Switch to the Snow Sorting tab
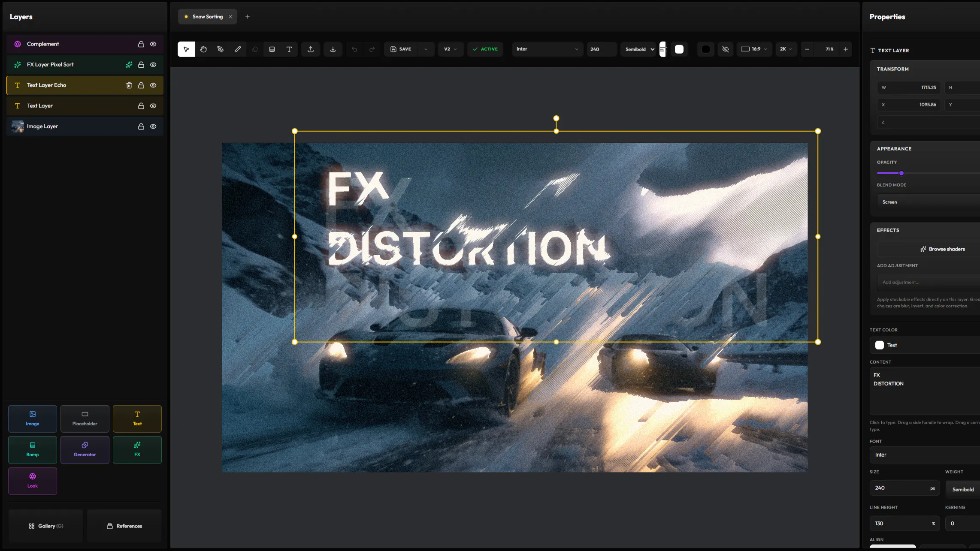The width and height of the screenshot is (980, 551). point(208,17)
